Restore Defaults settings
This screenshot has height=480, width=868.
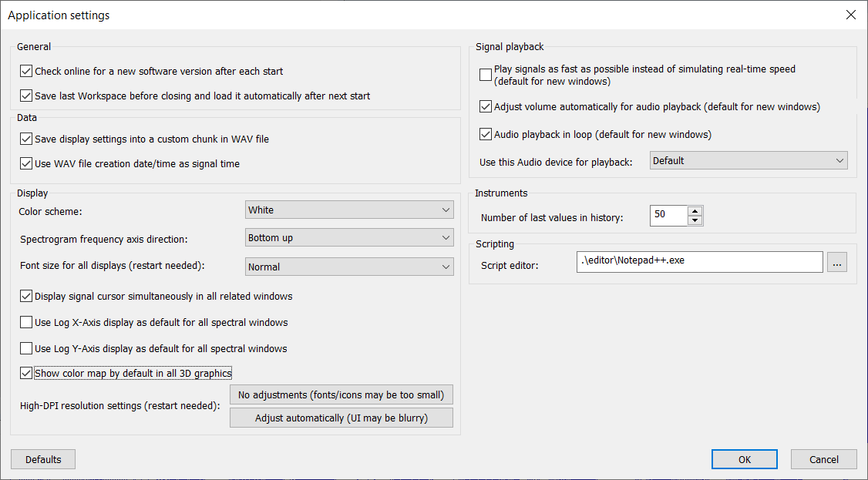tap(42, 458)
